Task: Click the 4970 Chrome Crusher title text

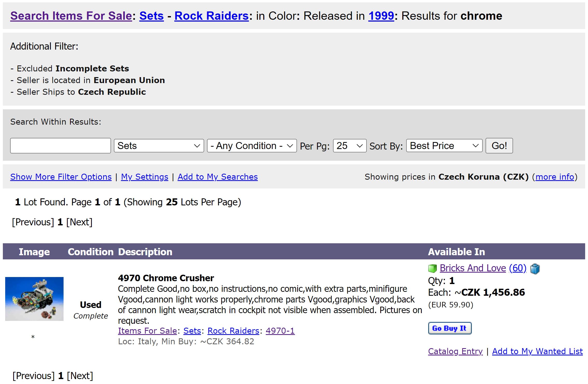Action: 166,278
